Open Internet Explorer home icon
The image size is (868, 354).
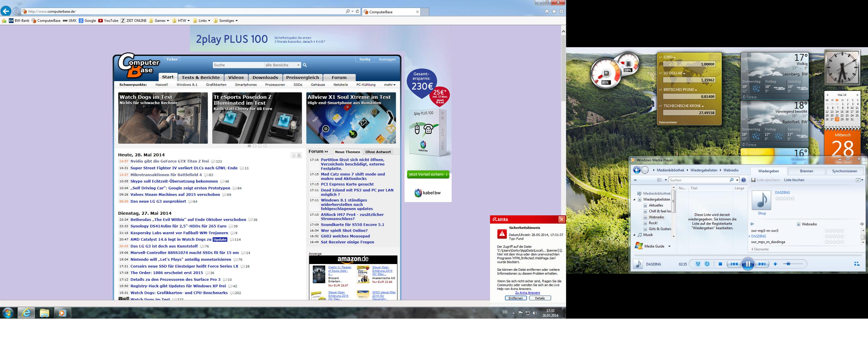click(547, 12)
